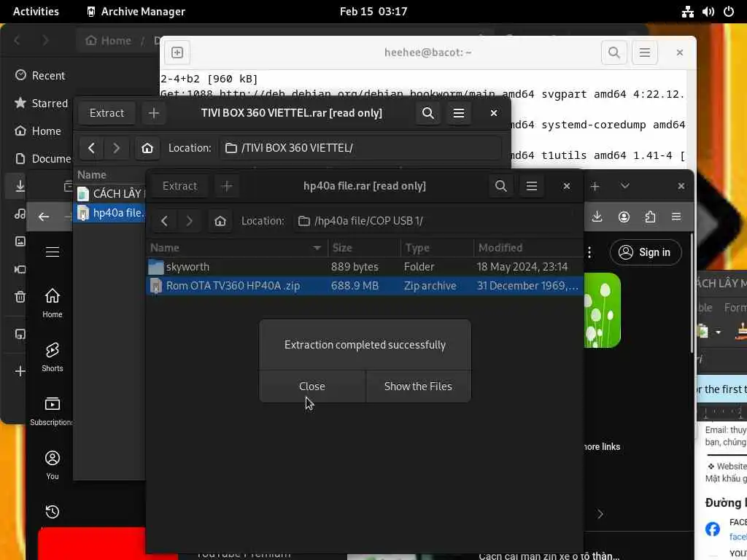Viewport: 747px width, 560px height.
Task: Click channel avatar with green flowers
Action: point(602,310)
